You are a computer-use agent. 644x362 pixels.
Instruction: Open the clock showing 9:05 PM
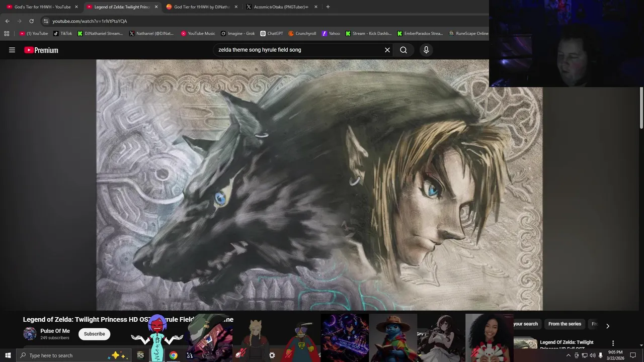(615, 355)
